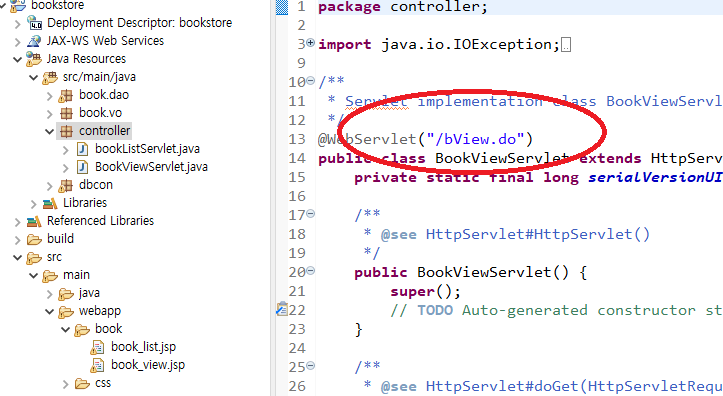Click the package controller declaration line
Screen dimensions: 723x396
coord(403,7)
